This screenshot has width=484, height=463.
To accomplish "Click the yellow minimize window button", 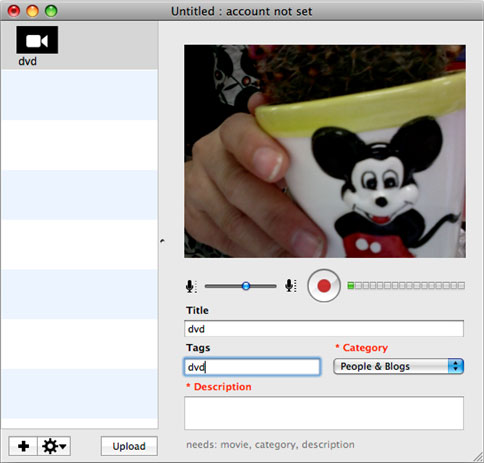I will point(32,11).
